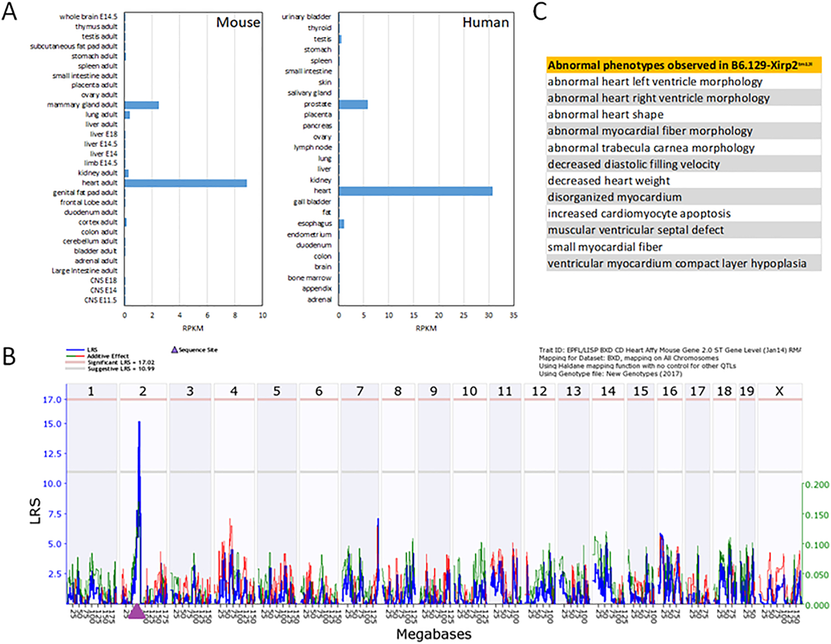Select 'decreased diastolic filling velocity' row
Screen dimensions: 831x644
coord(684,164)
